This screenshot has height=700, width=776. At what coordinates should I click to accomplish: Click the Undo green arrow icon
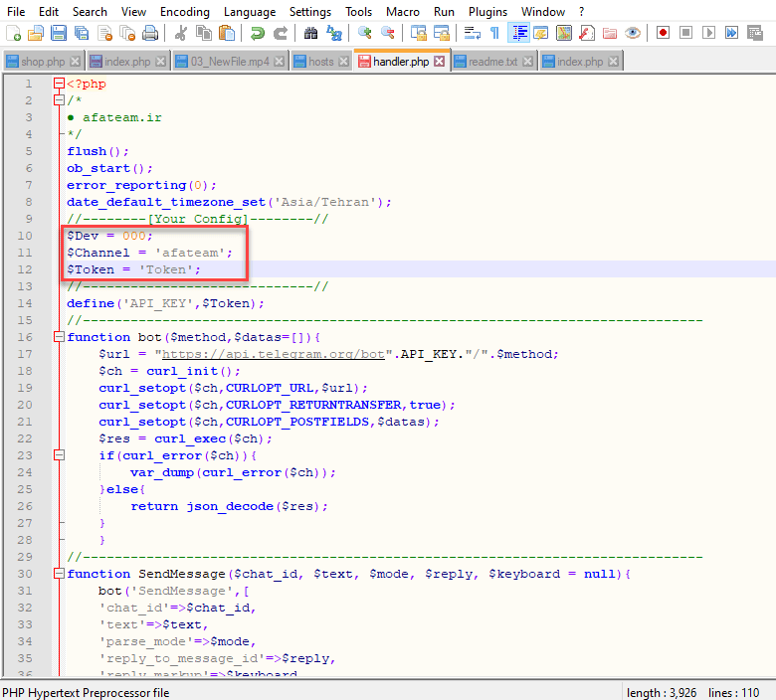coord(258,33)
